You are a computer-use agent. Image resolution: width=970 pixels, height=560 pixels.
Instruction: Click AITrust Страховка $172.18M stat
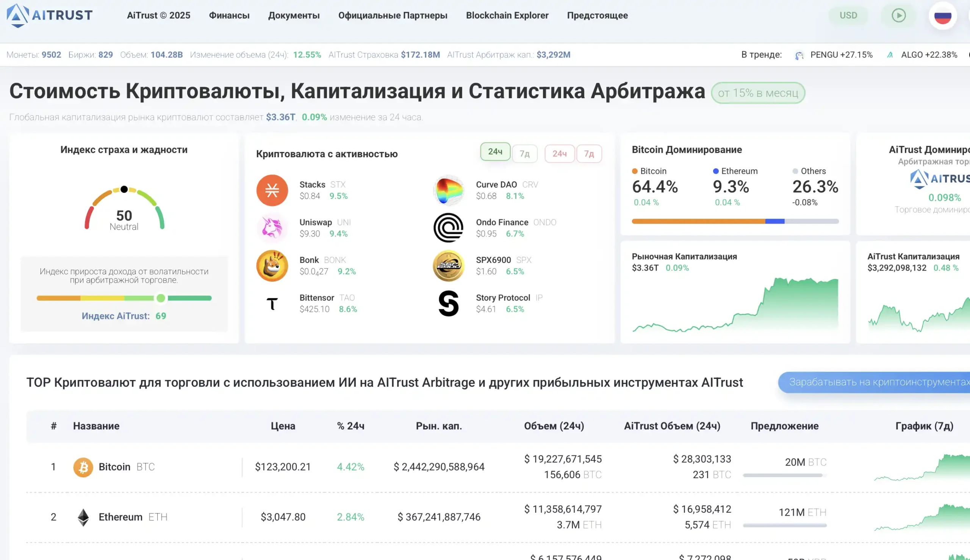click(x=384, y=55)
